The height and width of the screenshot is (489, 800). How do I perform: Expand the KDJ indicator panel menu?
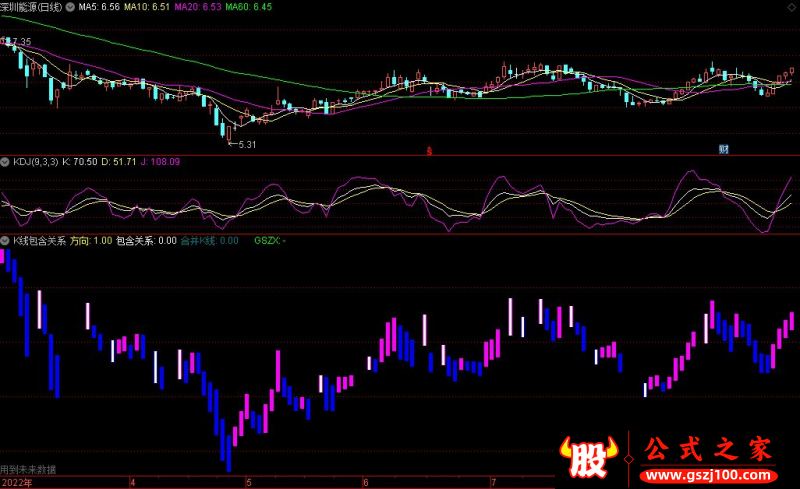click(x=5, y=162)
